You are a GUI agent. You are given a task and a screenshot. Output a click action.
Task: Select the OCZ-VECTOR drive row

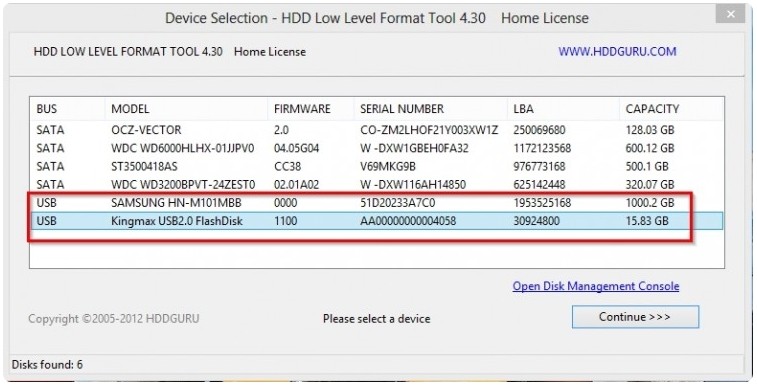pos(377,130)
